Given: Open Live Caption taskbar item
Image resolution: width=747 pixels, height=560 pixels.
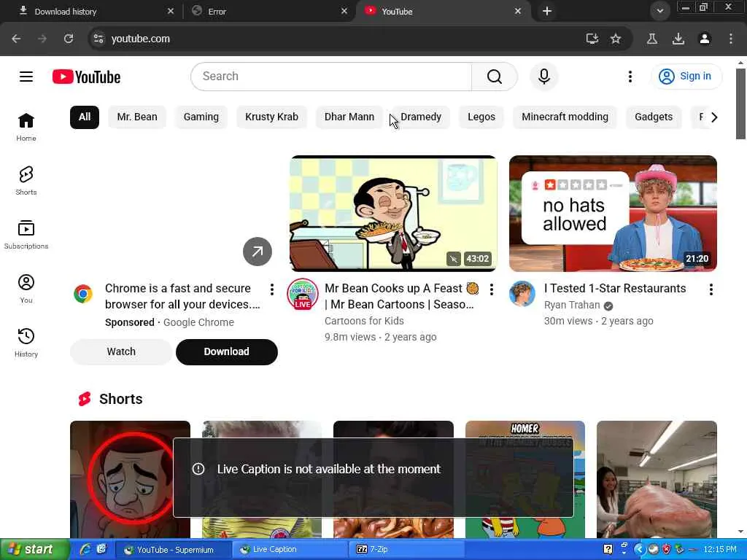Looking at the screenshot, I should pos(290,550).
